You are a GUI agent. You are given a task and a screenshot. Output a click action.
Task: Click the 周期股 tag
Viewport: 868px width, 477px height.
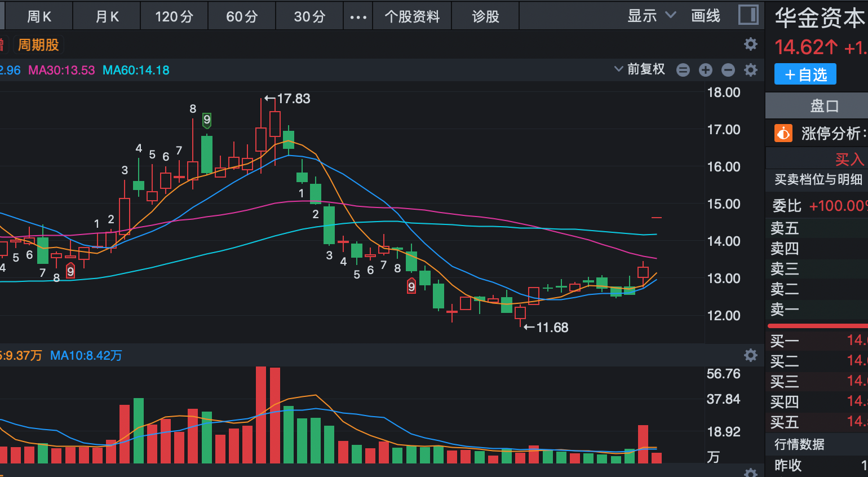38,45
